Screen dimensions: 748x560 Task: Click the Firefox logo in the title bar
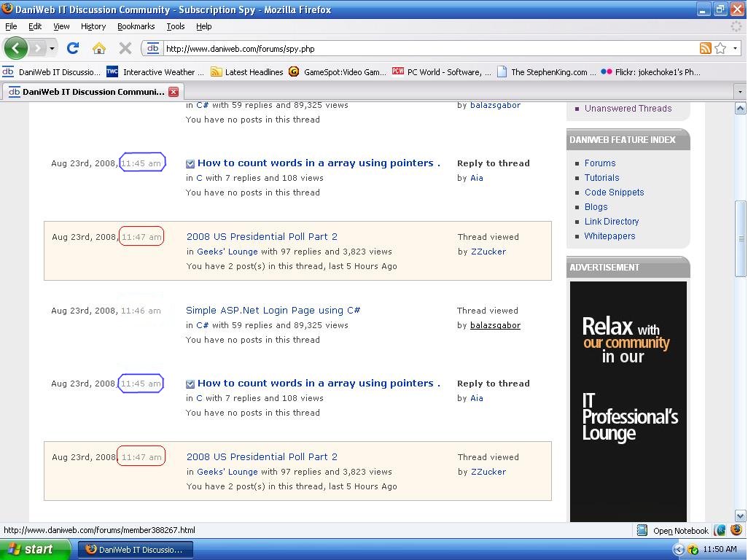(x=7, y=9)
